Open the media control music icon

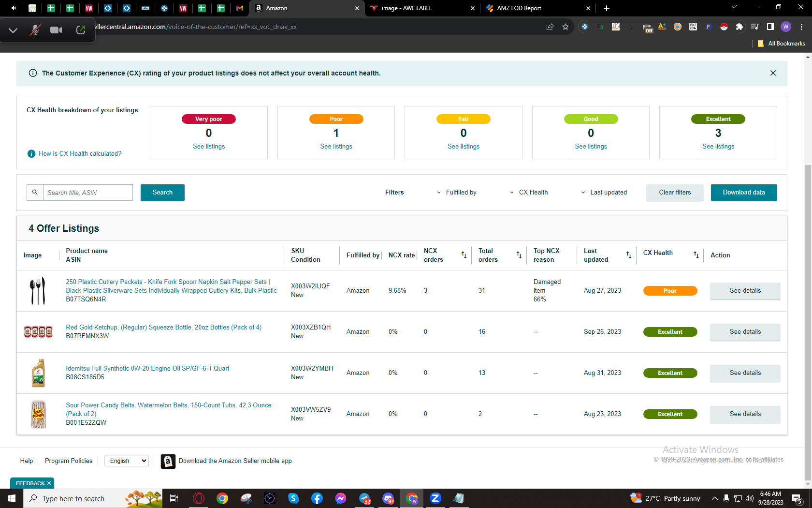coord(755,27)
